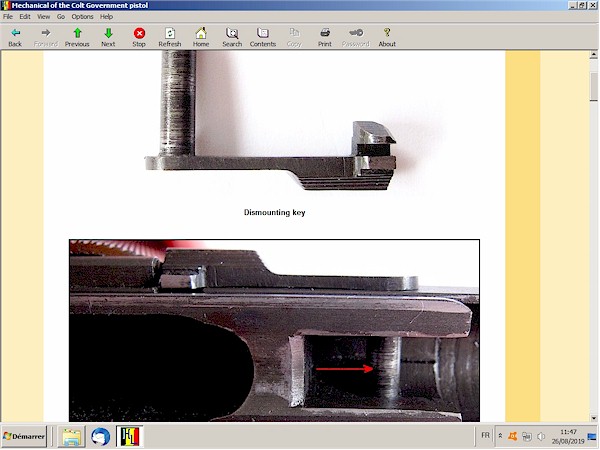Open the Options menu
This screenshot has height=450, width=600.
(x=82, y=16)
